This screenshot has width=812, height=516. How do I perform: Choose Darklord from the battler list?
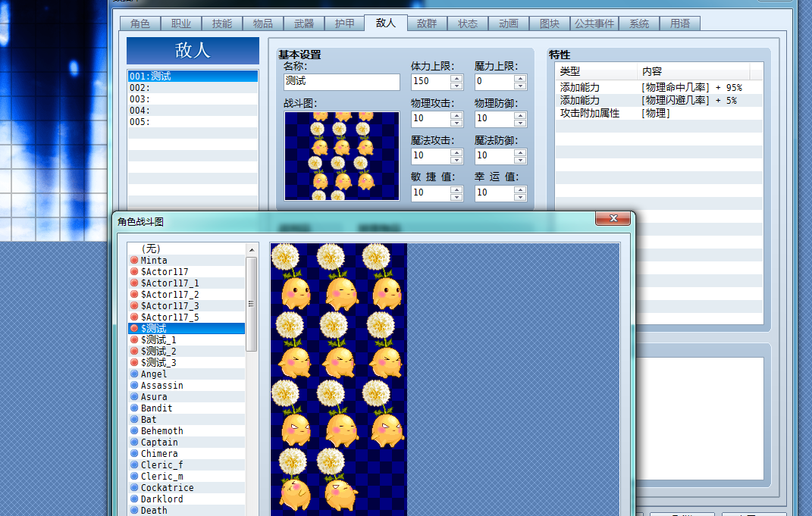click(x=187, y=499)
